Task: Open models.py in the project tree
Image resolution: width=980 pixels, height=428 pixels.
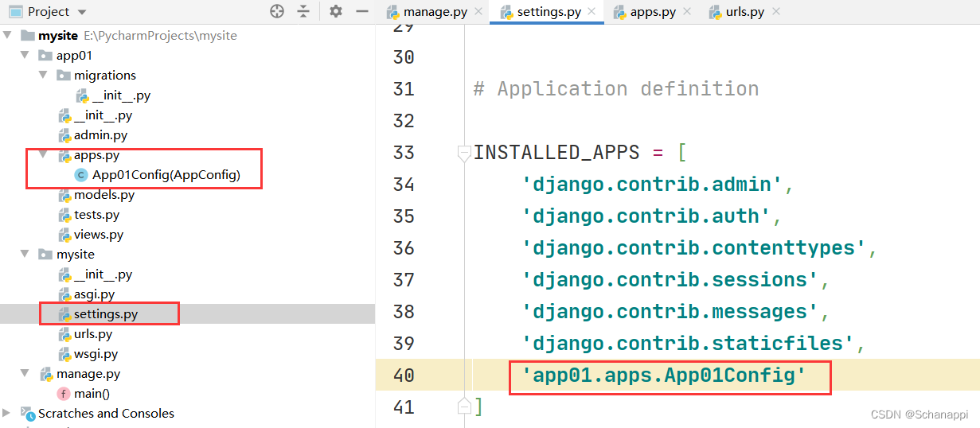Action: click(x=103, y=195)
